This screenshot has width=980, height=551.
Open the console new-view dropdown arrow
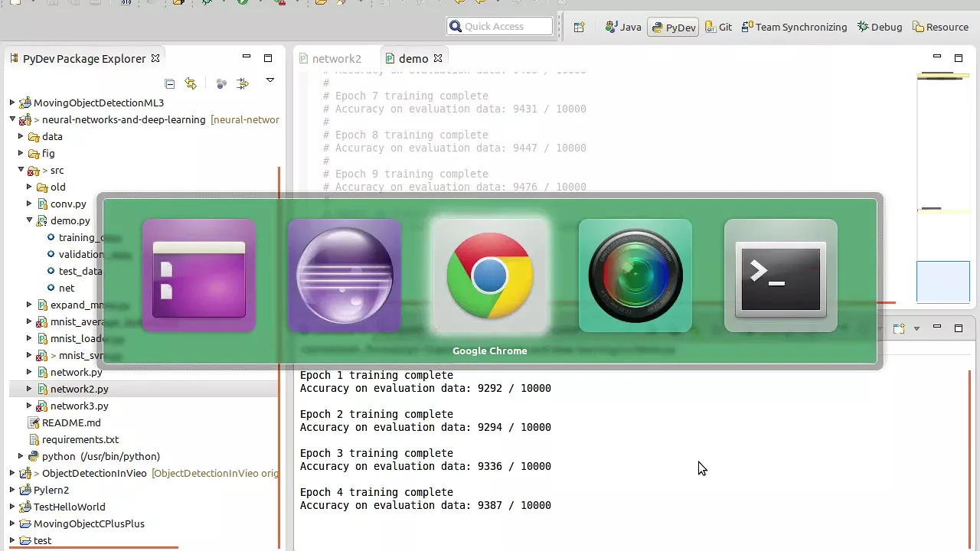pos(916,329)
